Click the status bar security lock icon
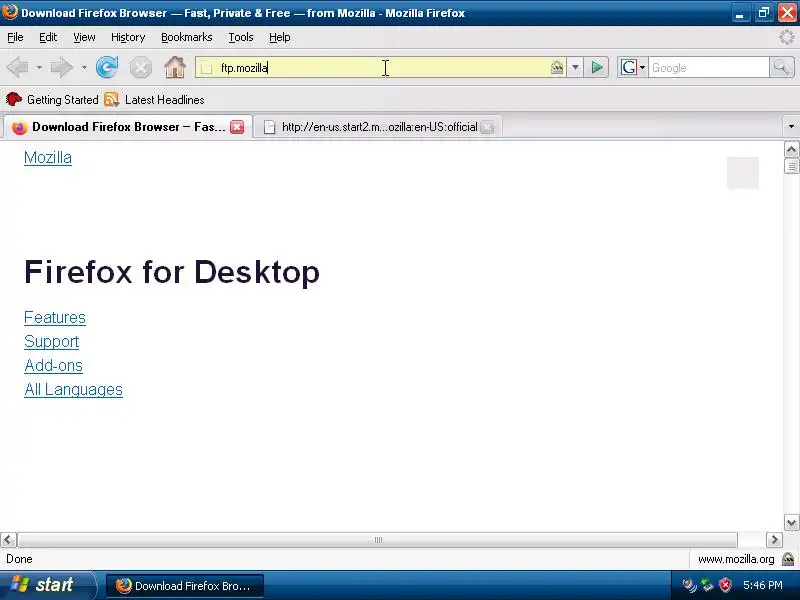 [788, 559]
